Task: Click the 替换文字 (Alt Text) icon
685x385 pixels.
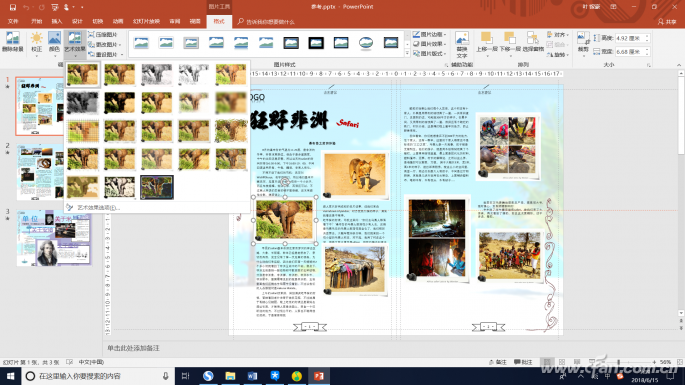Action: pos(462,45)
